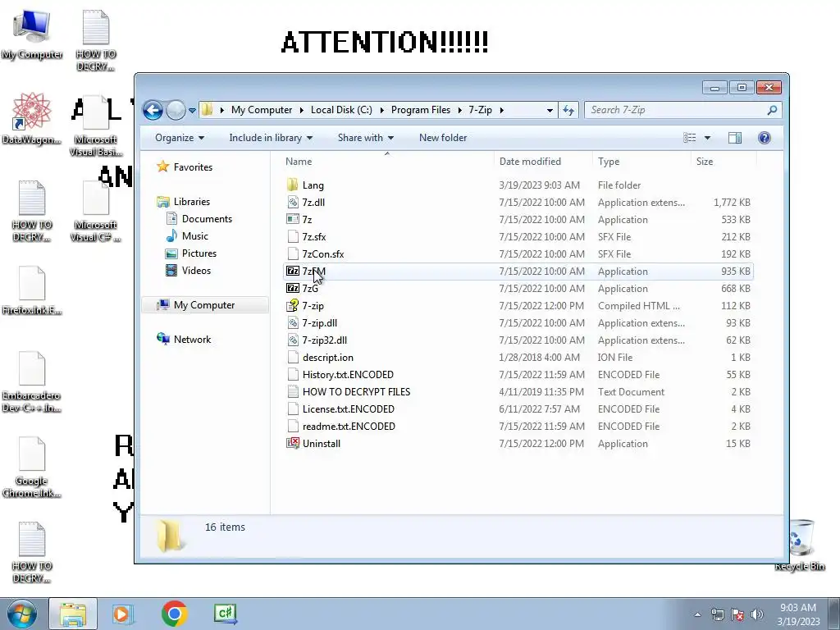Select Music library in sidebar
This screenshot has width=840, height=630.
[195, 235]
